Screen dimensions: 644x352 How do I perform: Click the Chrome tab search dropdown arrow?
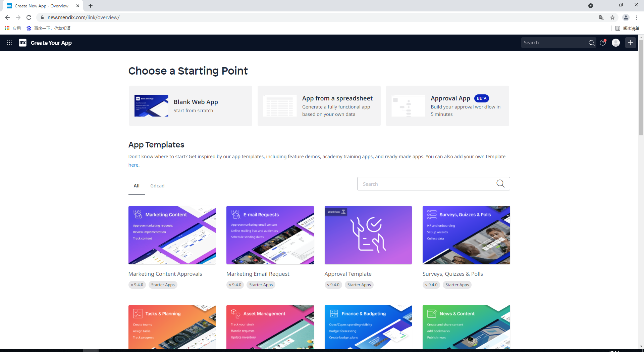(591, 6)
